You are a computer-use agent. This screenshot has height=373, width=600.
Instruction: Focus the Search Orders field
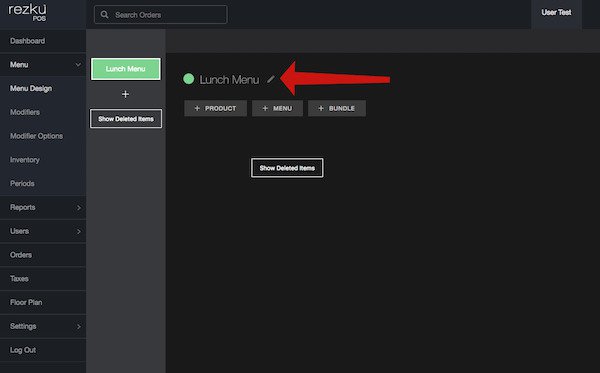[x=160, y=15]
